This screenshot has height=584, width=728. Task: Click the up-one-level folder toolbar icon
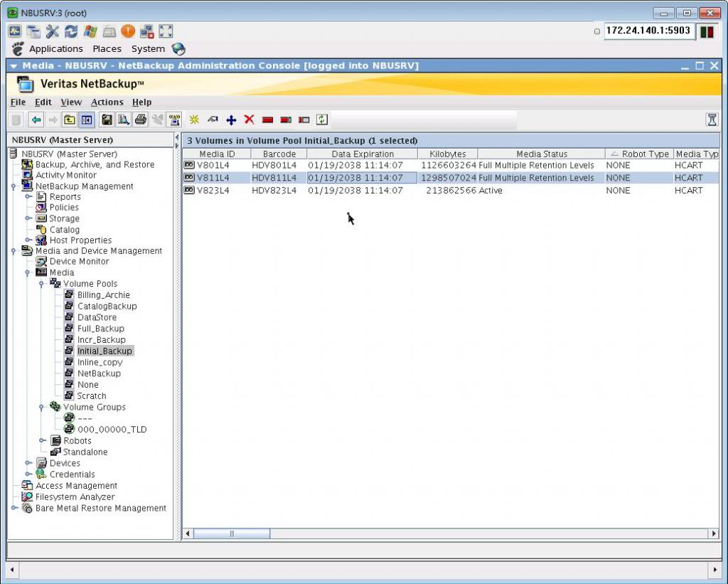pyautogui.click(x=70, y=120)
